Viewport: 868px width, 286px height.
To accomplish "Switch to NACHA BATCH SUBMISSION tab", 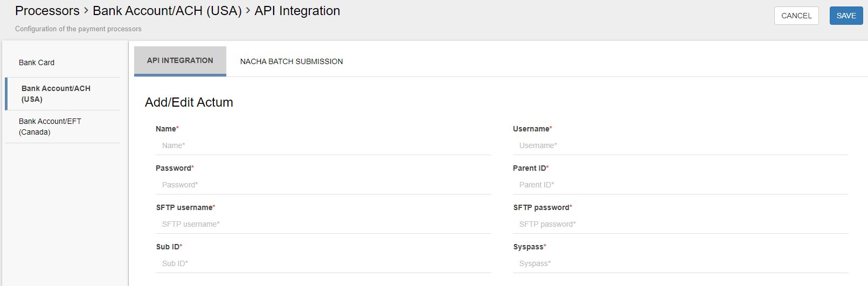I will [291, 61].
